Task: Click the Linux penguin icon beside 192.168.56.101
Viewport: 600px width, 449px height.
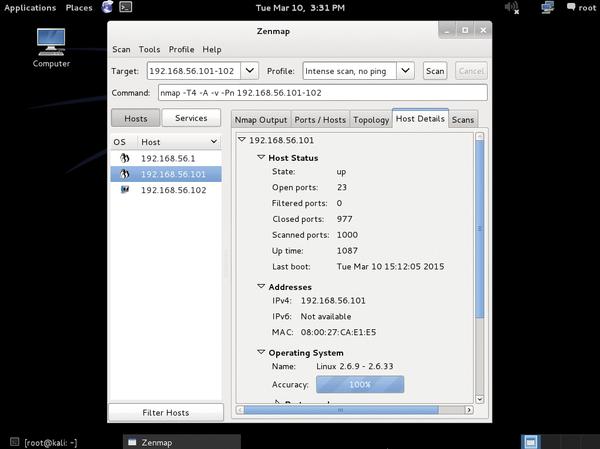Action: [x=124, y=174]
